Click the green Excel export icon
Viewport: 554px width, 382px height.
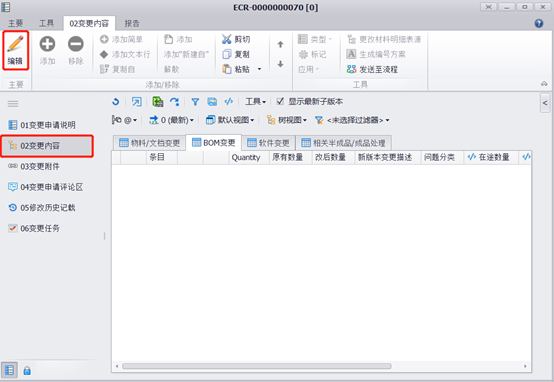point(158,102)
